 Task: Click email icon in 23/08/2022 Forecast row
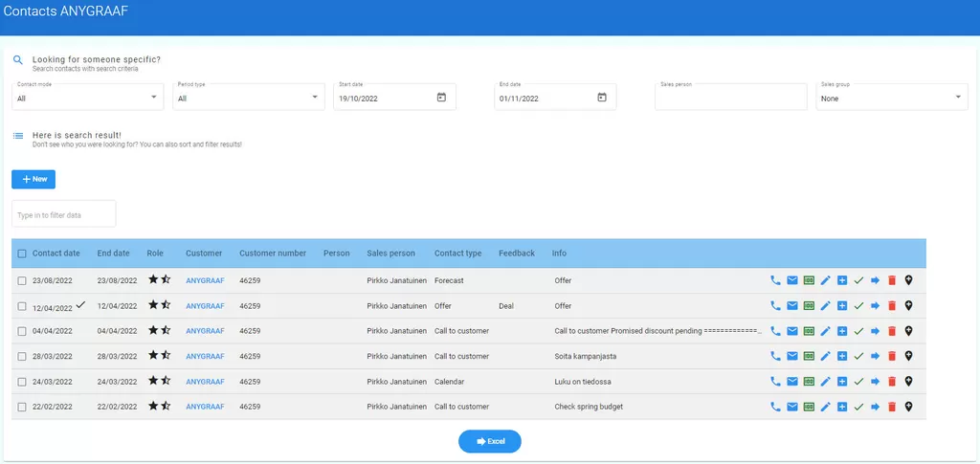[x=791, y=280]
